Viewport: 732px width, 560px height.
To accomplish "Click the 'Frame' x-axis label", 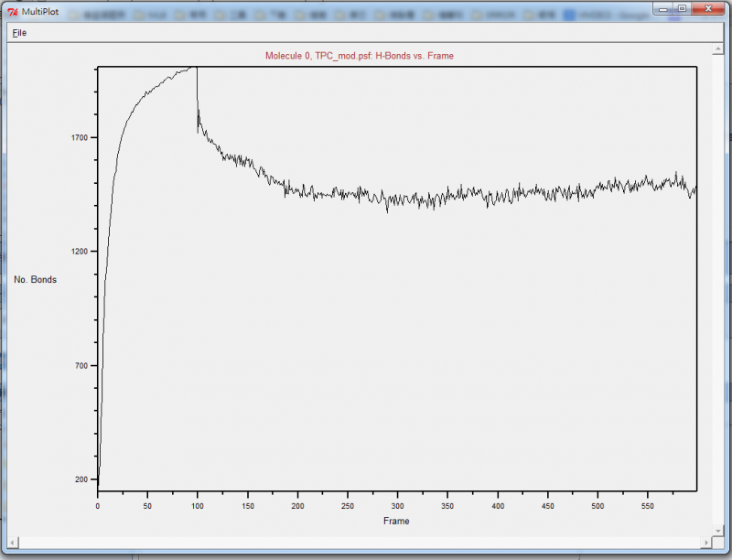I will (x=396, y=521).
